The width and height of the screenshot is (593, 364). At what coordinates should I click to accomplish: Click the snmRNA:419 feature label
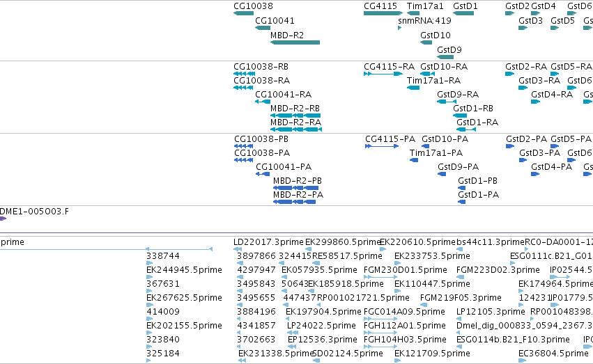pyautogui.click(x=424, y=21)
